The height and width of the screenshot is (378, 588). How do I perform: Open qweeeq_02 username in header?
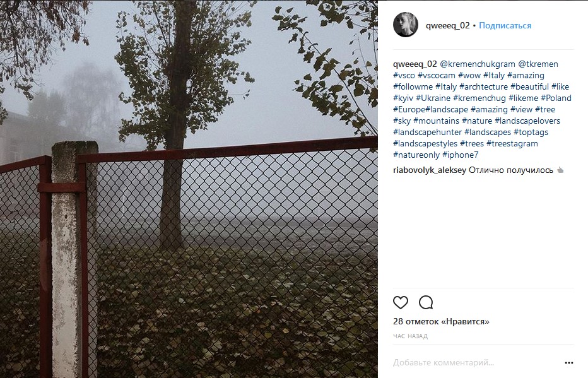coord(448,25)
